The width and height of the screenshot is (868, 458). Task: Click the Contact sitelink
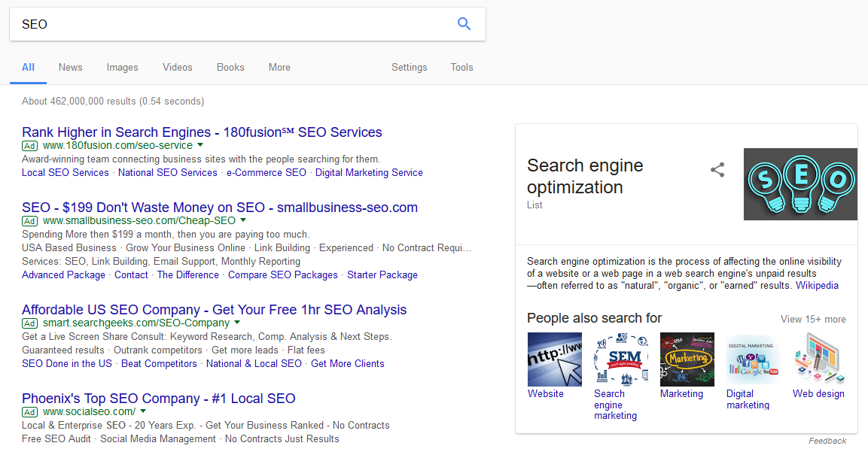[x=131, y=275]
